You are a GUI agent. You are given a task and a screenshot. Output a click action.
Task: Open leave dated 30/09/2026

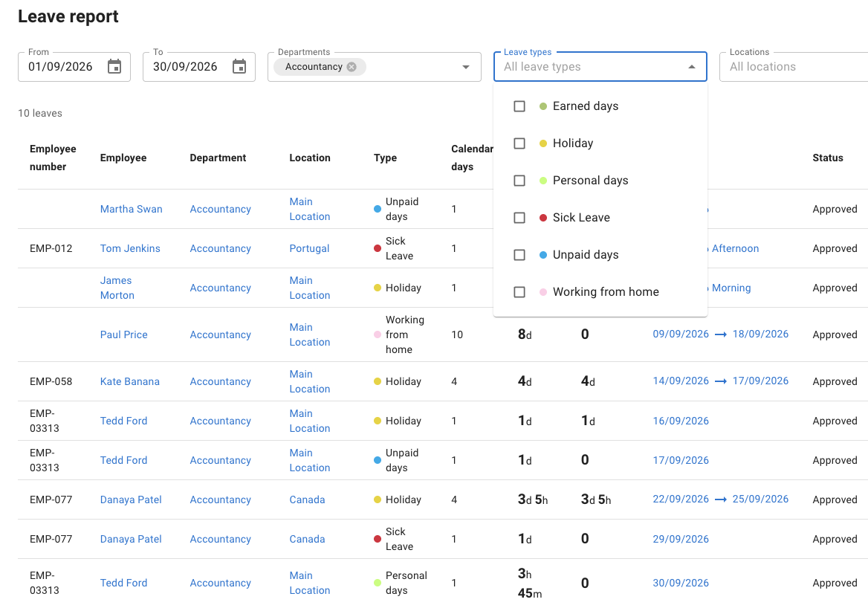tap(680, 583)
